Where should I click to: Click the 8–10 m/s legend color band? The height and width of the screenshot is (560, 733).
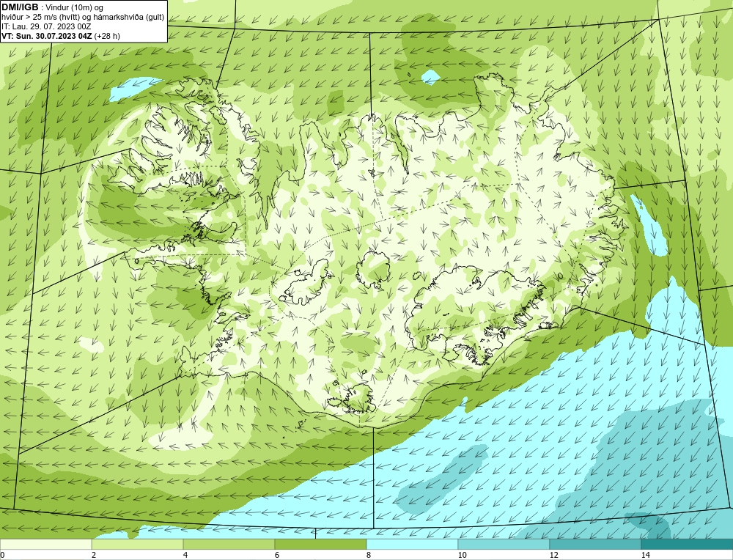(x=412, y=545)
